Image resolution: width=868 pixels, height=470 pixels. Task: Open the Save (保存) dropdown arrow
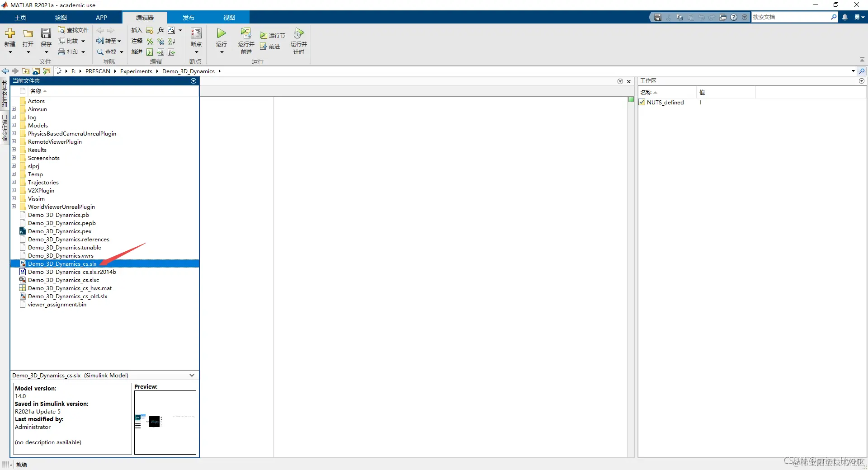pos(46,52)
